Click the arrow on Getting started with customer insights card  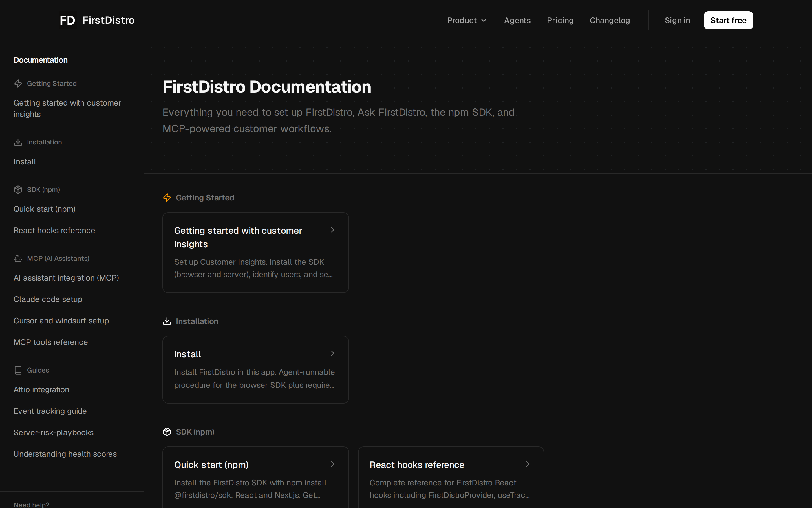332,230
